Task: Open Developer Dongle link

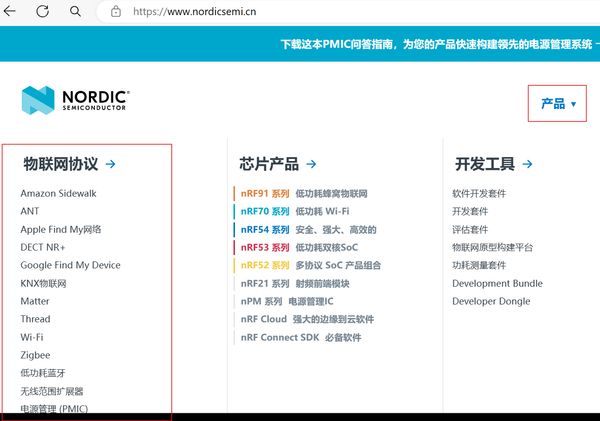Action: click(x=491, y=301)
